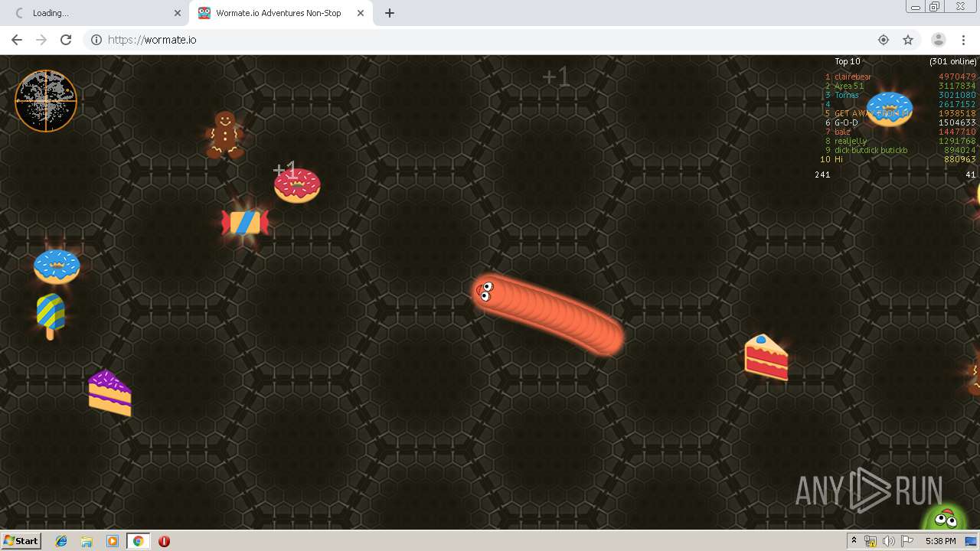Click the green monster mascot icon

[944, 517]
